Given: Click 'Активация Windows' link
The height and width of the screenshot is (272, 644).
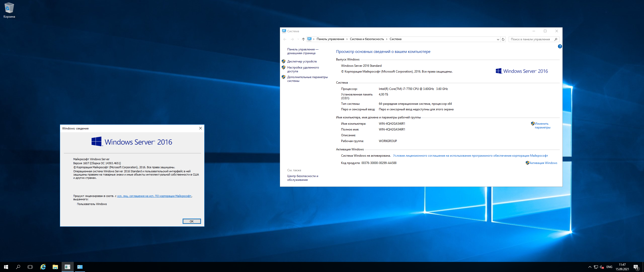Looking at the screenshot, I should 543,163.
